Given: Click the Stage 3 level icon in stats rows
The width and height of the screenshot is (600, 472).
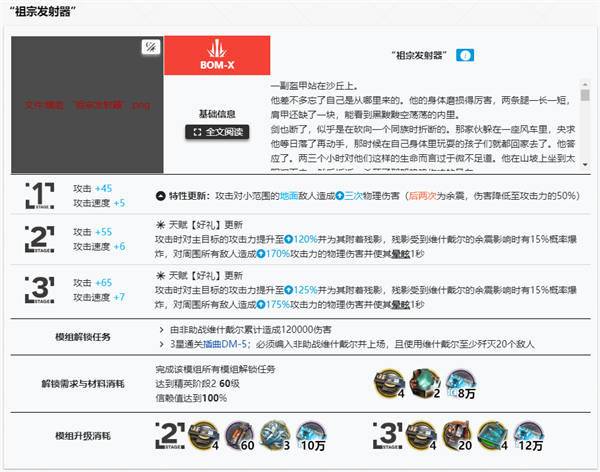Looking at the screenshot, I should (40, 290).
